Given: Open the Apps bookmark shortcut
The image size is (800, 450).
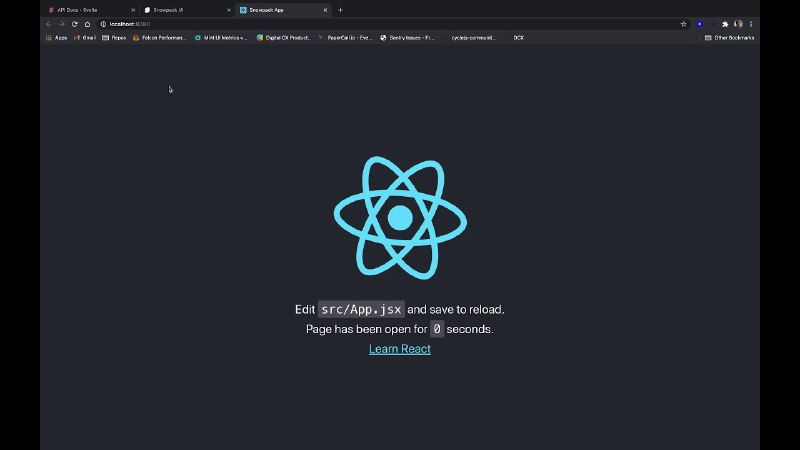Looking at the screenshot, I should coord(57,38).
